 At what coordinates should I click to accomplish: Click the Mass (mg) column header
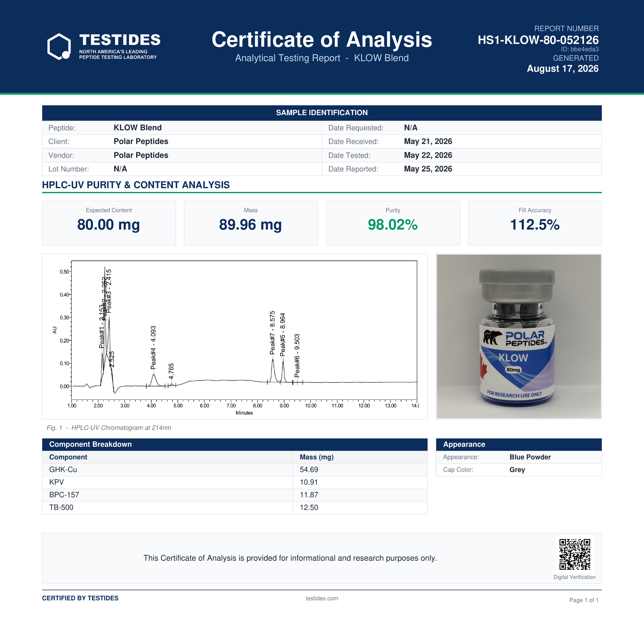pyautogui.click(x=317, y=457)
